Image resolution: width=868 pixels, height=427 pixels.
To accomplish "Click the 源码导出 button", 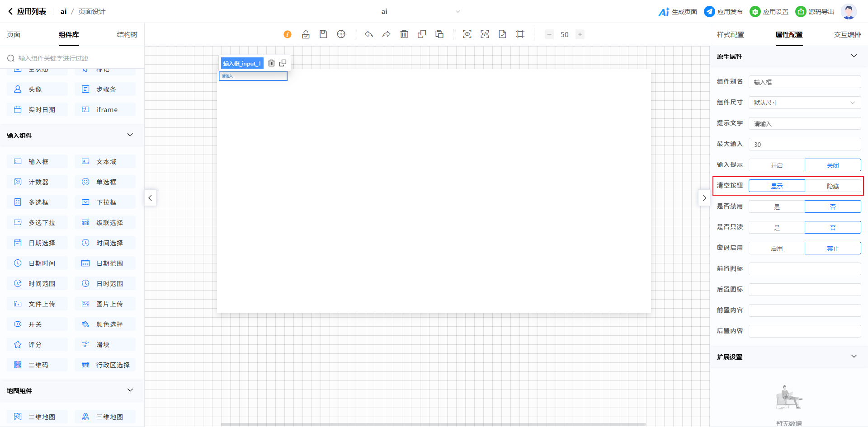I will tap(815, 12).
